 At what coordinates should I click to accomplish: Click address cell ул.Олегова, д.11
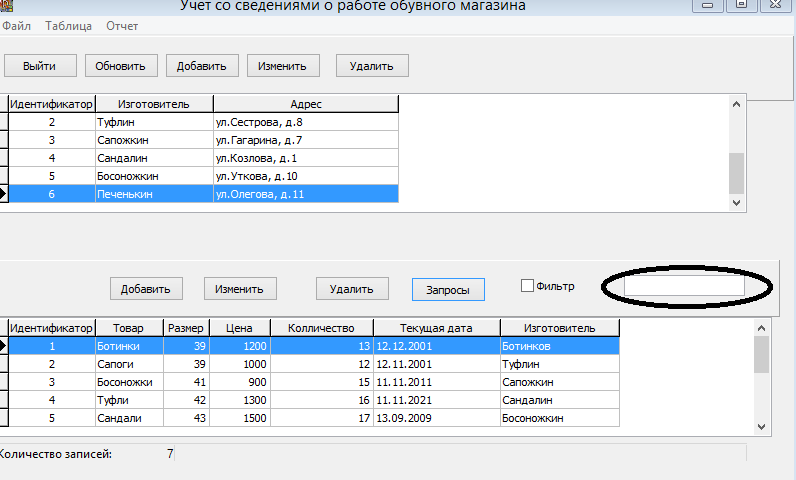tap(306, 194)
